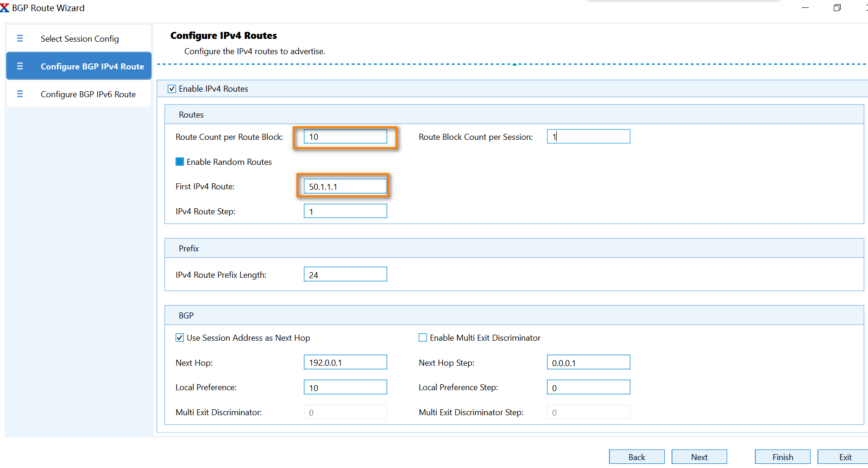Click the Configure IPv4 Routes heading
Screen dimensions: 868x468
[x=224, y=36]
